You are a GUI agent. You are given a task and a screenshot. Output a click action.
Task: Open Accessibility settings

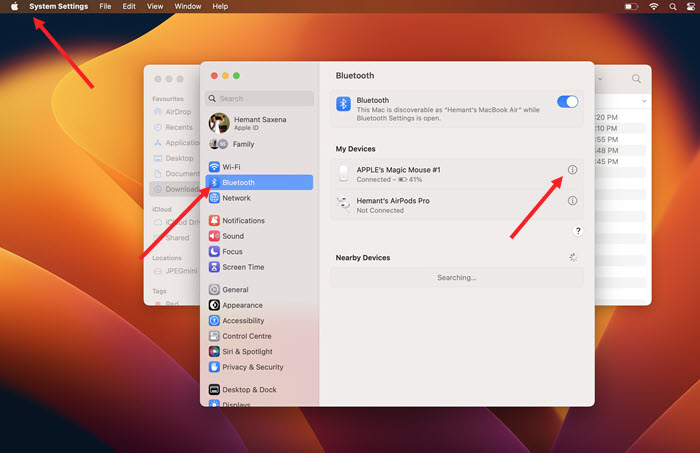[x=259, y=320]
